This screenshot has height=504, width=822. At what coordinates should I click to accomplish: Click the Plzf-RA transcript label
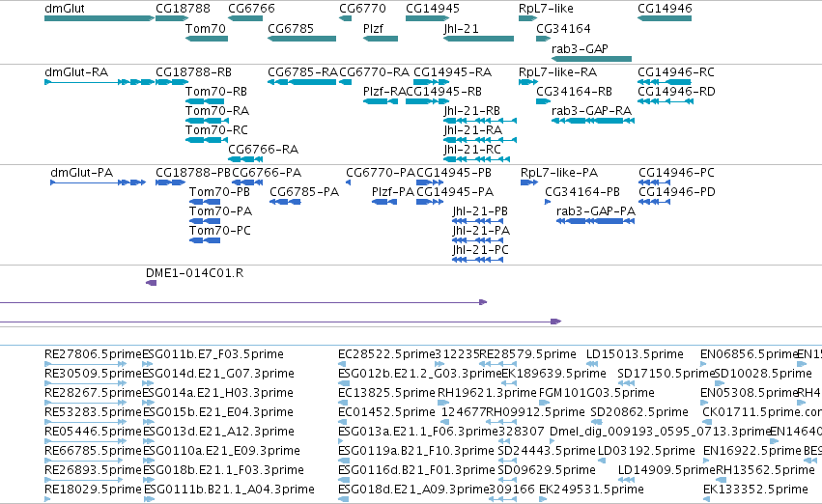(x=384, y=91)
